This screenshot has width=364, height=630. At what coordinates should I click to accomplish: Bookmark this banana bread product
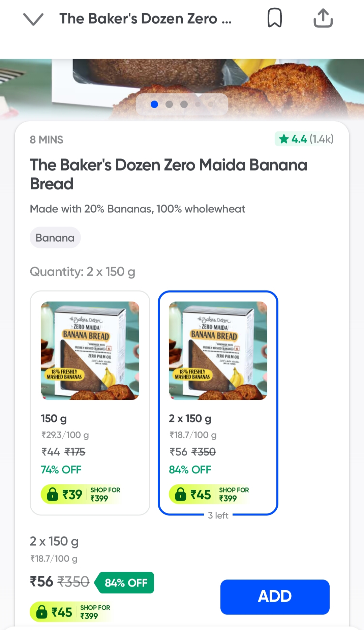274,18
